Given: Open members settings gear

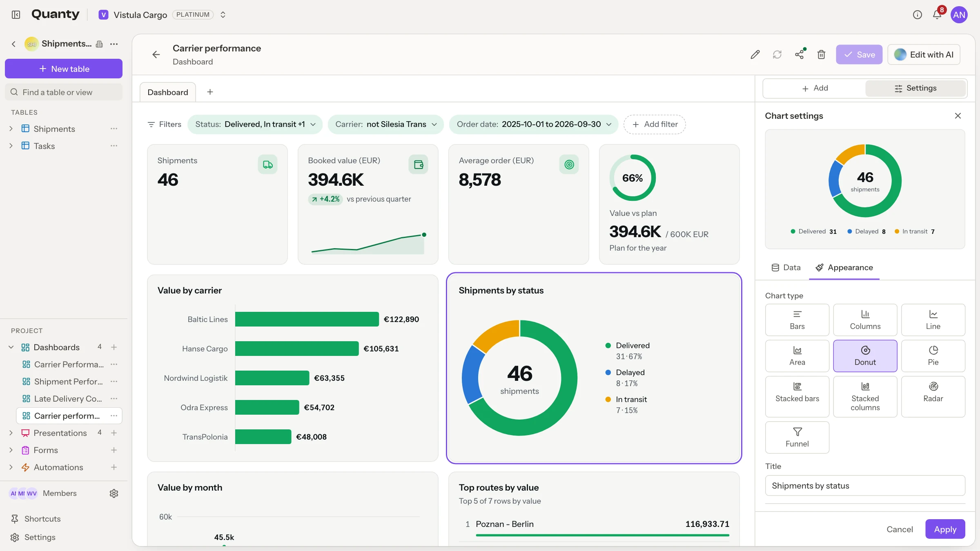Looking at the screenshot, I should (114, 493).
